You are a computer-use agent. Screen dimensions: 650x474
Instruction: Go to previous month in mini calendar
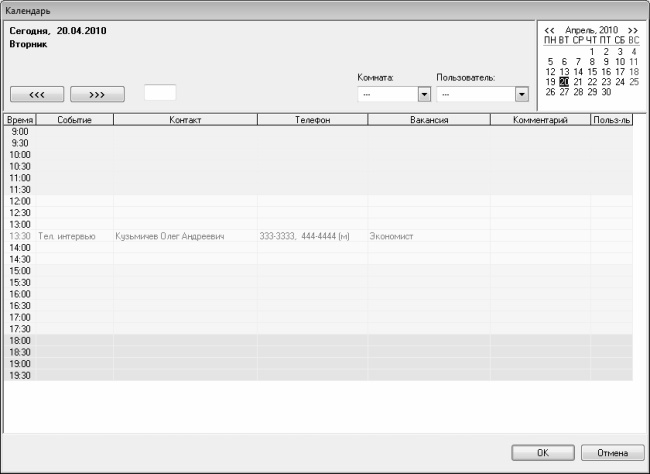550,30
